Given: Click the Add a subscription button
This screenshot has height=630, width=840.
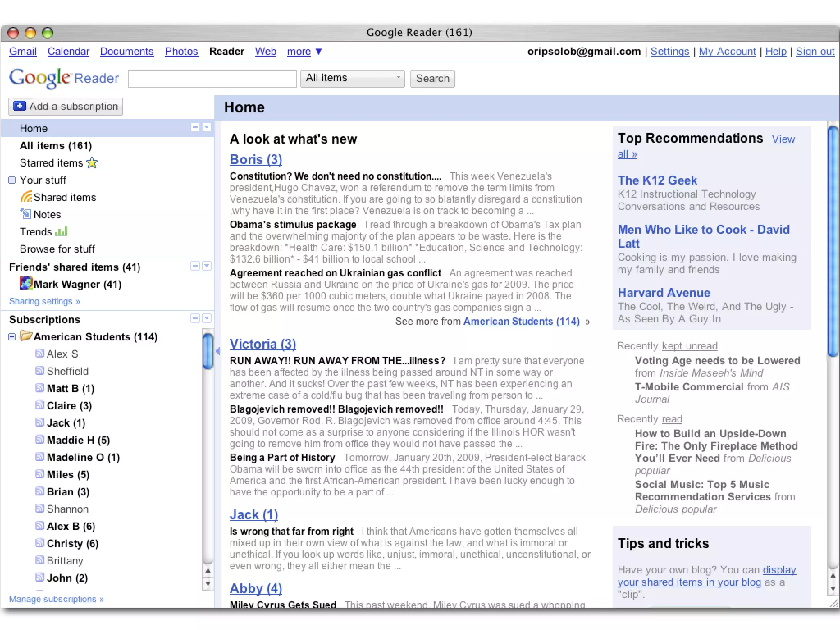Looking at the screenshot, I should pyautogui.click(x=66, y=106).
